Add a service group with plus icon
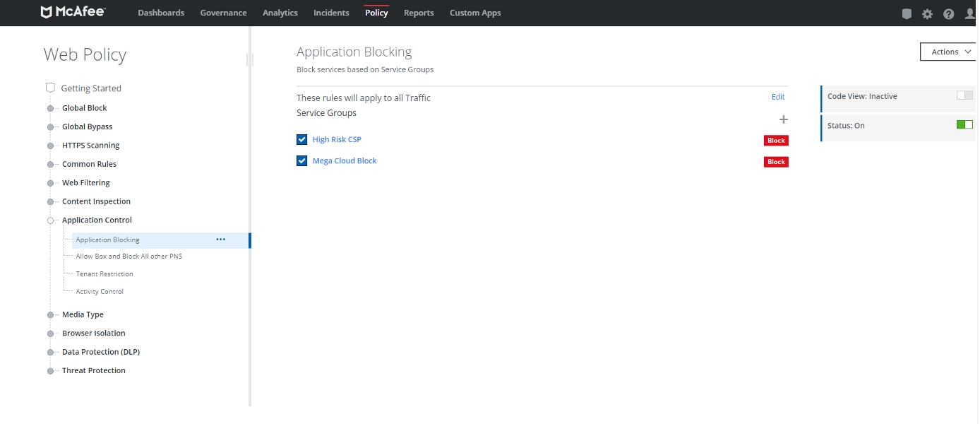The width and height of the screenshot is (980, 424). (783, 119)
